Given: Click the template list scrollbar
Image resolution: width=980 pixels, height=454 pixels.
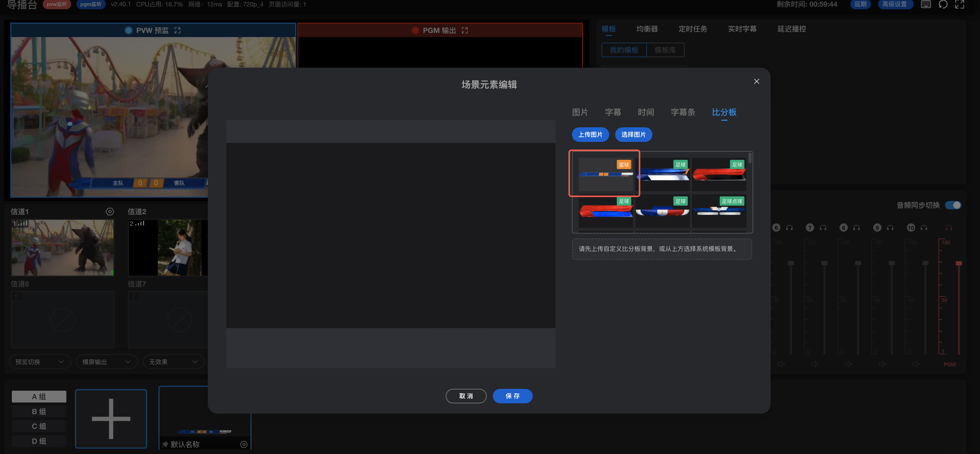Looking at the screenshot, I should point(750,158).
